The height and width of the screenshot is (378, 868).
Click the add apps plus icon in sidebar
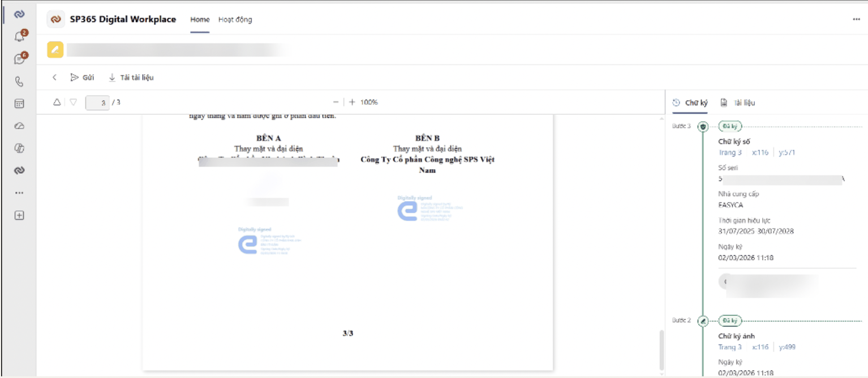[19, 215]
